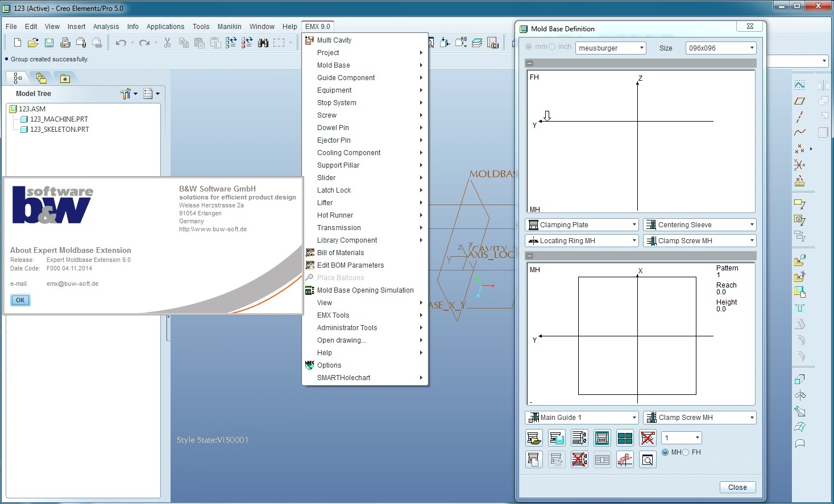
Task: Click the coordinate system tool in right toolbar
Action: pos(799,165)
